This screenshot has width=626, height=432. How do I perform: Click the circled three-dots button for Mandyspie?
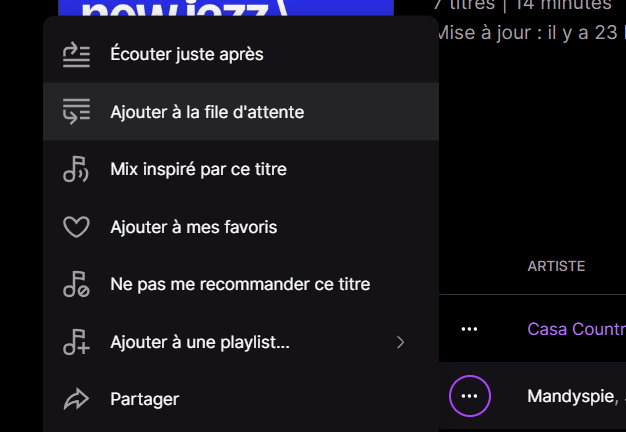pyautogui.click(x=469, y=397)
